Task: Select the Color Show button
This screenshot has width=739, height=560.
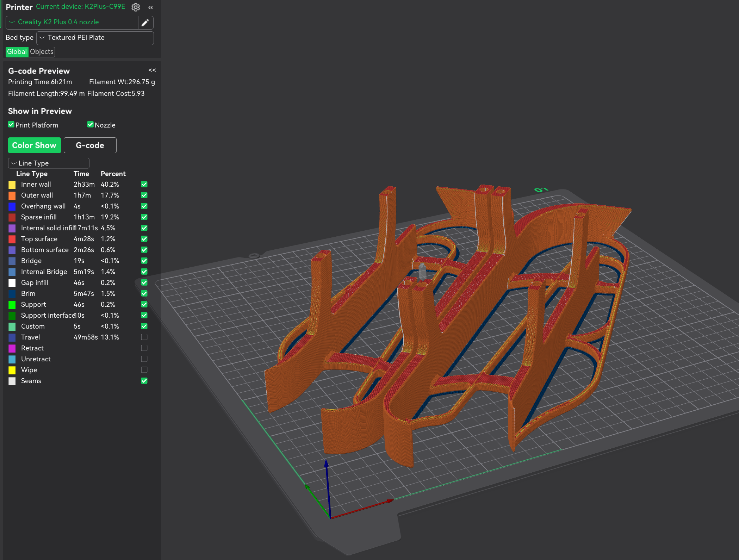Action: 34,145
